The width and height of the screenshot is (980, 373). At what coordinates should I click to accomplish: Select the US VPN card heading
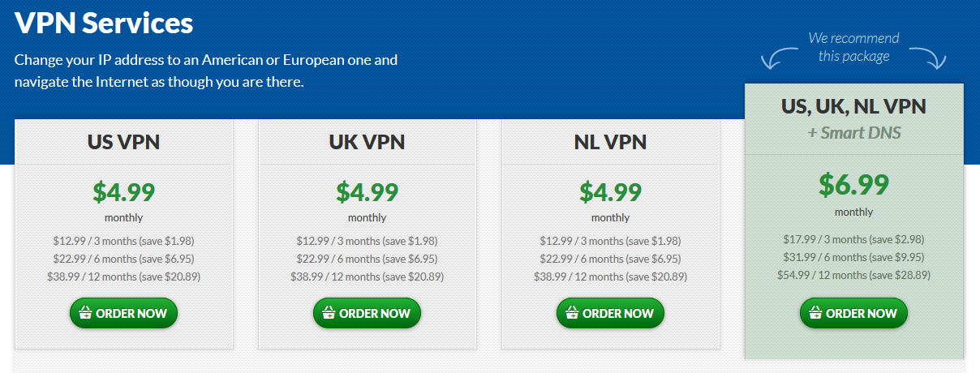(x=124, y=143)
